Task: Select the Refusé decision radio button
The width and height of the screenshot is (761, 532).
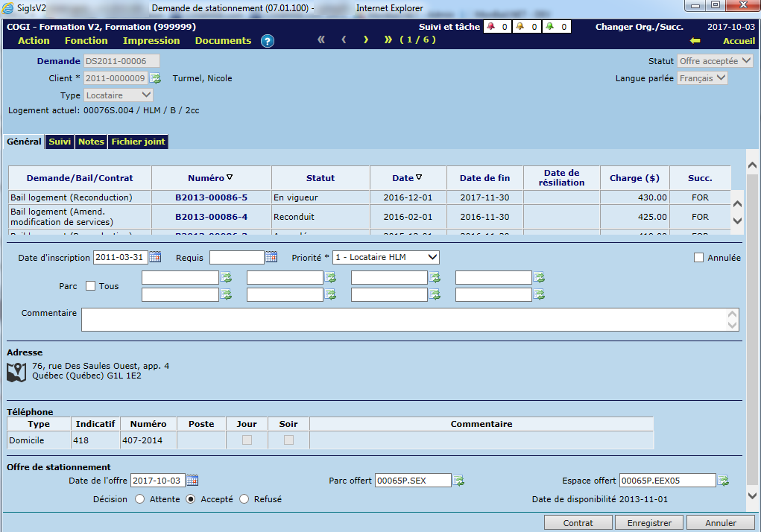Action: tap(244, 499)
